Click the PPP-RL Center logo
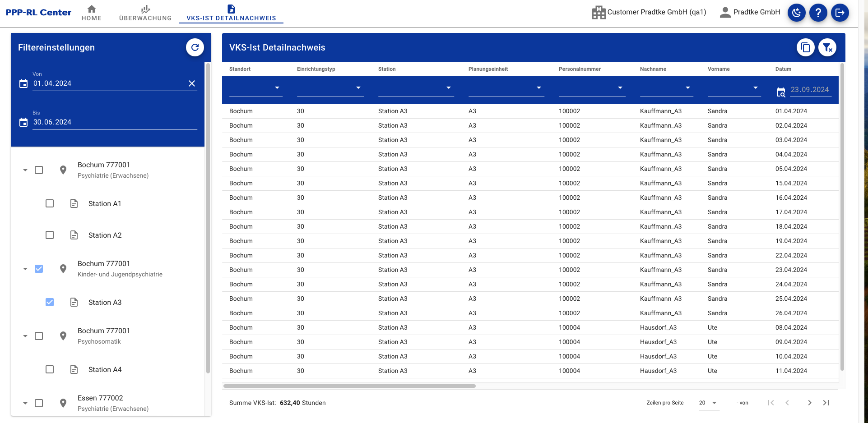868x423 pixels. 38,12
